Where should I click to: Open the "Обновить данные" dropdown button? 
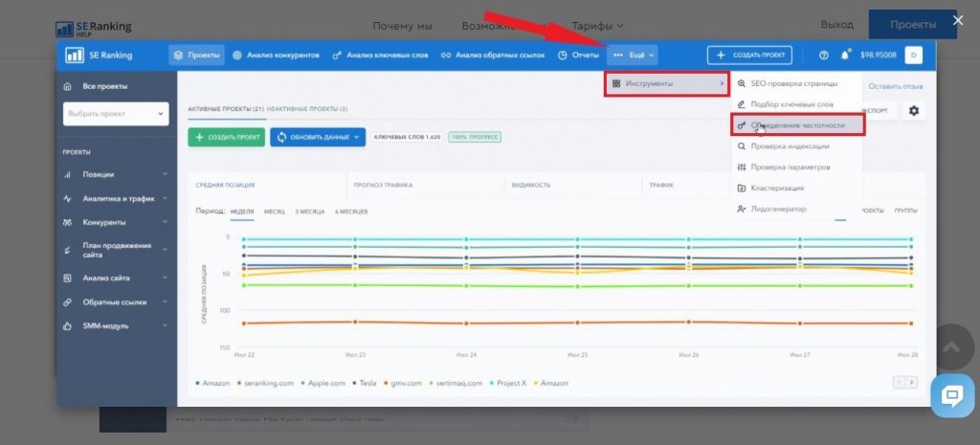[x=318, y=137]
